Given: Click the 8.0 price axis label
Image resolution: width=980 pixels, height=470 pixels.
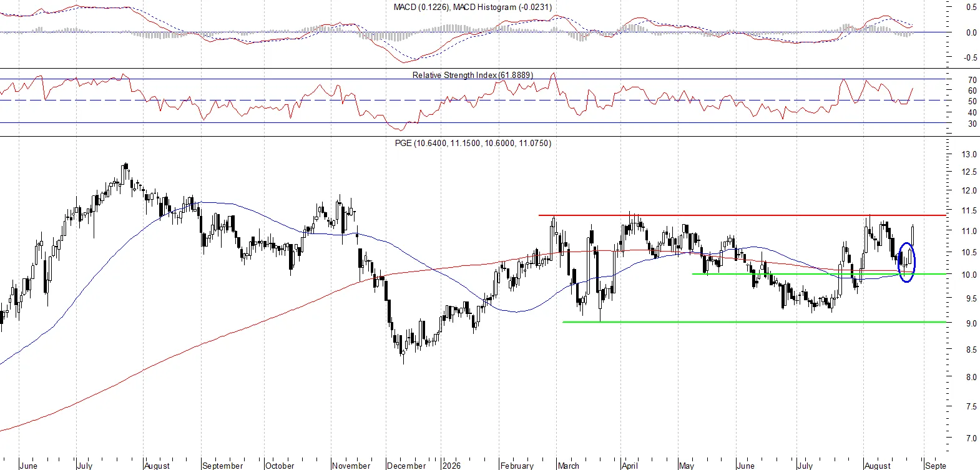Looking at the screenshot, I should point(972,378).
